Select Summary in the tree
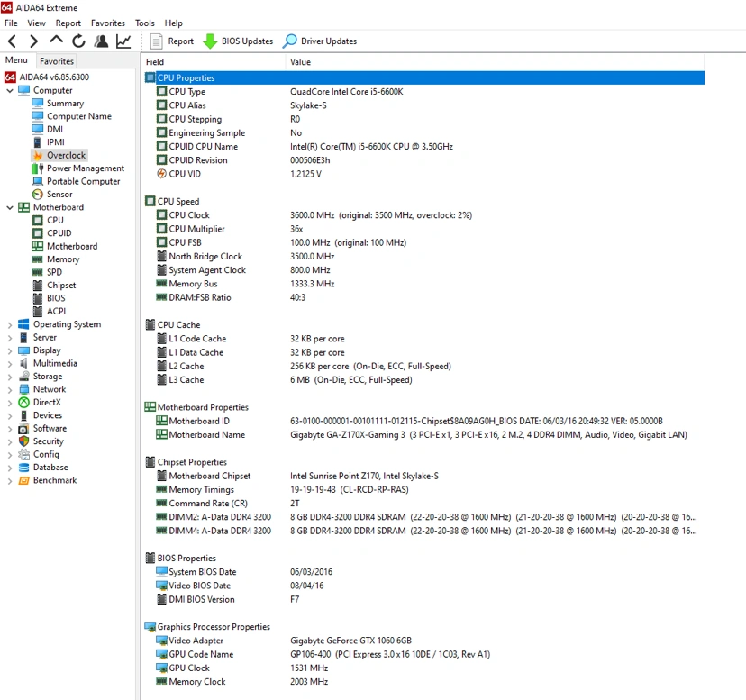Screen dimensions: 746x700 coord(65,104)
